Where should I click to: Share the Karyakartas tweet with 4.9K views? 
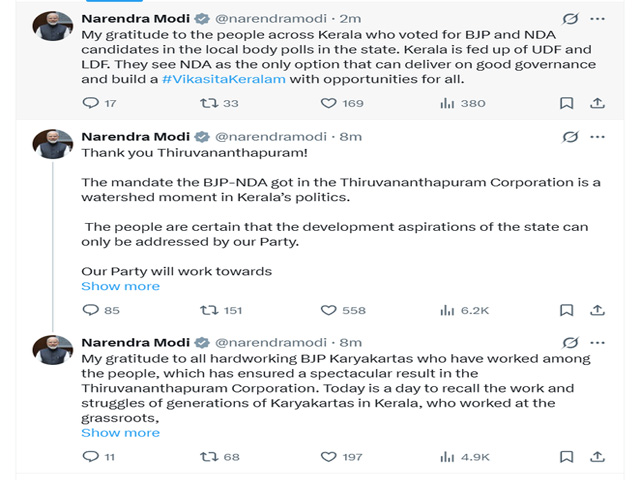597,457
